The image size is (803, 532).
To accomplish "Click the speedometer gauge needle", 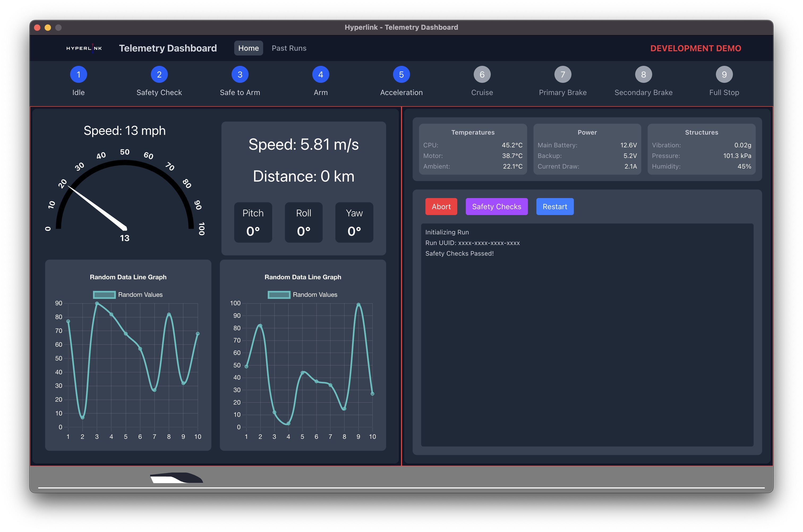I will (97, 208).
